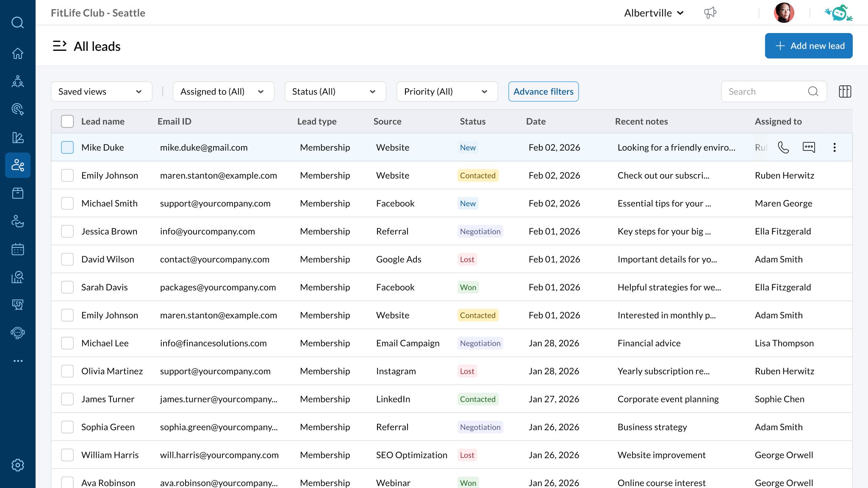Open the more options ellipsis in sidebar
The image size is (868, 488).
pos(18,361)
